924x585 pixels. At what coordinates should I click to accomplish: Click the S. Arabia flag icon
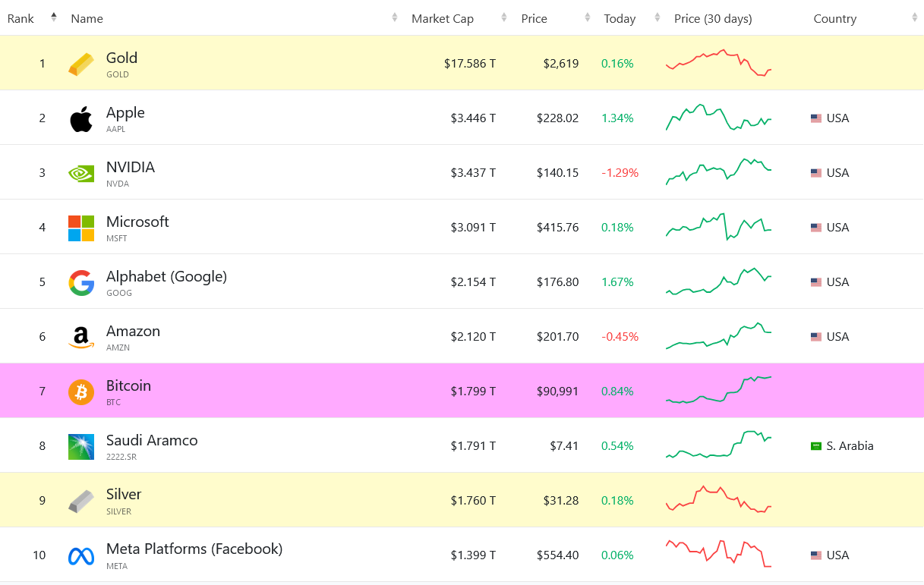816,446
